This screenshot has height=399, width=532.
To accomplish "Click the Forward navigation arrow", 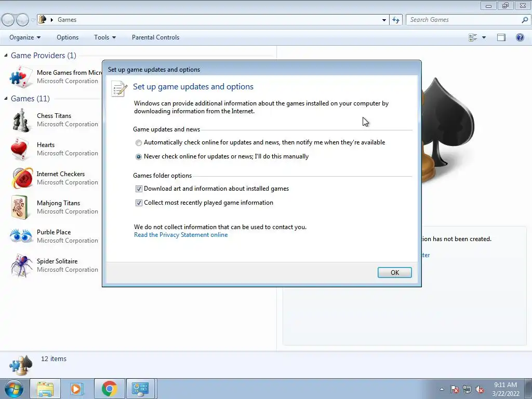I will point(22,20).
